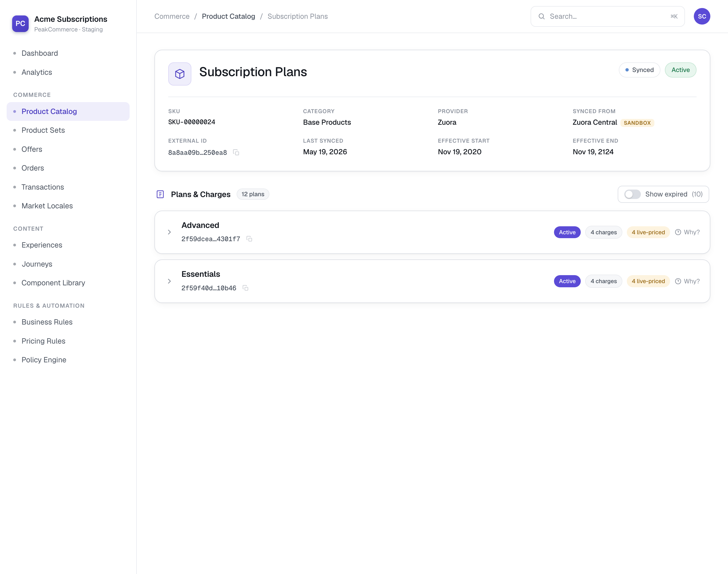This screenshot has width=728, height=574.
Task: Open Transactions in the sidebar
Action: (68, 187)
